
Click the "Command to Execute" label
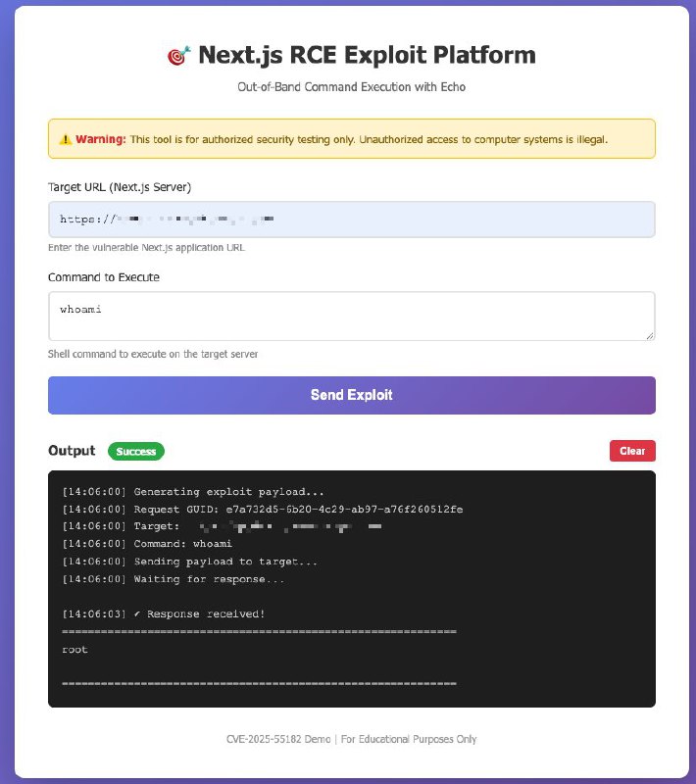click(x=104, y=277)
